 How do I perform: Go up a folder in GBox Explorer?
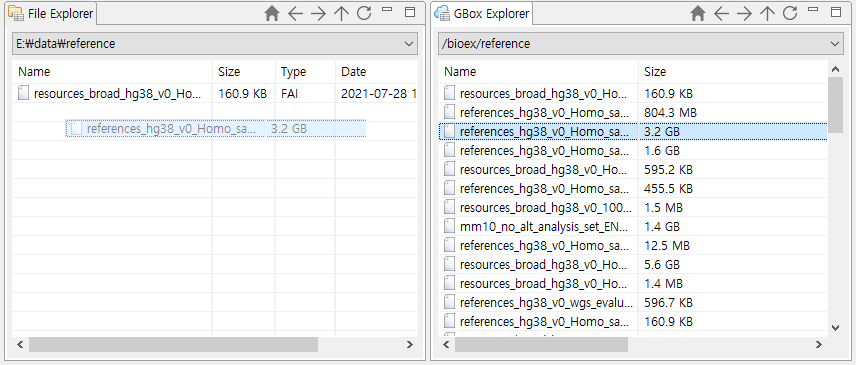(x=768, y=14)
